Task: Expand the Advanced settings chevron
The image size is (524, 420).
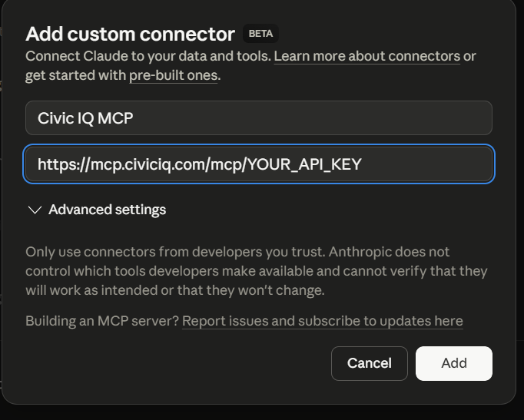Action: click(35, 210)
